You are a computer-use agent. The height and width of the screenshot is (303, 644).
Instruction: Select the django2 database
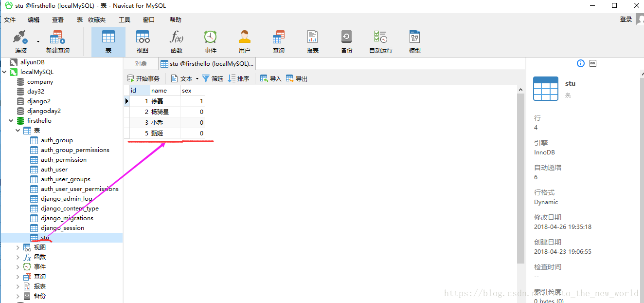point(39,101)
